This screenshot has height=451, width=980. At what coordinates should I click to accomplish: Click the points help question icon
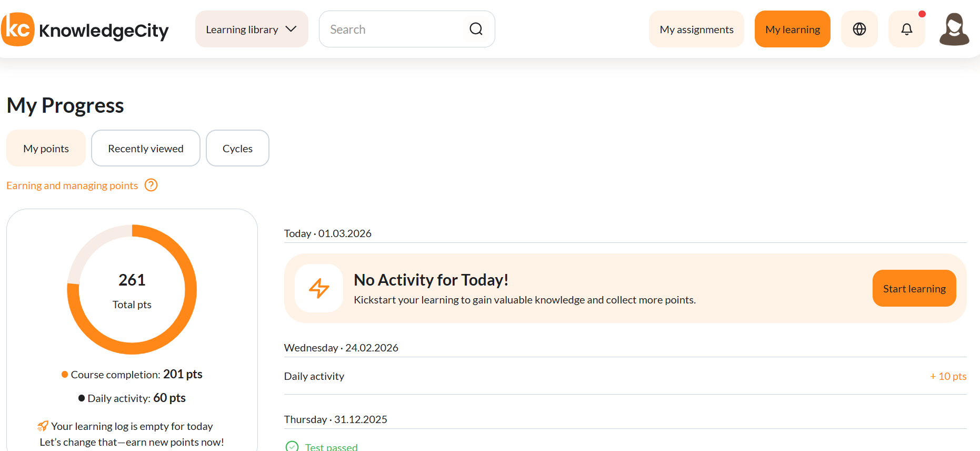[151, 185]
